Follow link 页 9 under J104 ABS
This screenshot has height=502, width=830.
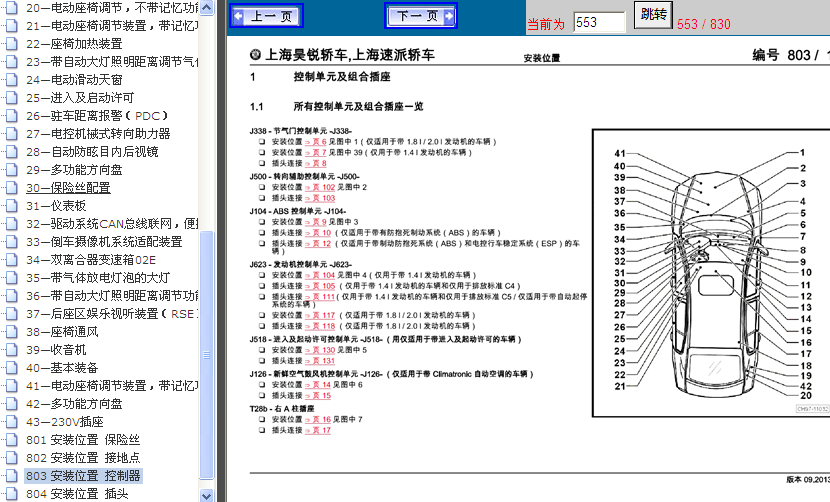point(315,222)
